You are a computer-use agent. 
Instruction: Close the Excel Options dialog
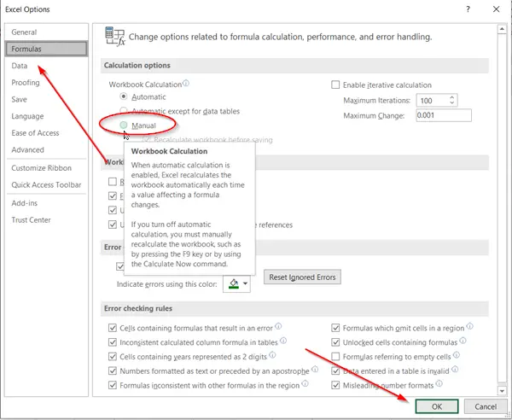pyautogui.click(x=496, y=9)
